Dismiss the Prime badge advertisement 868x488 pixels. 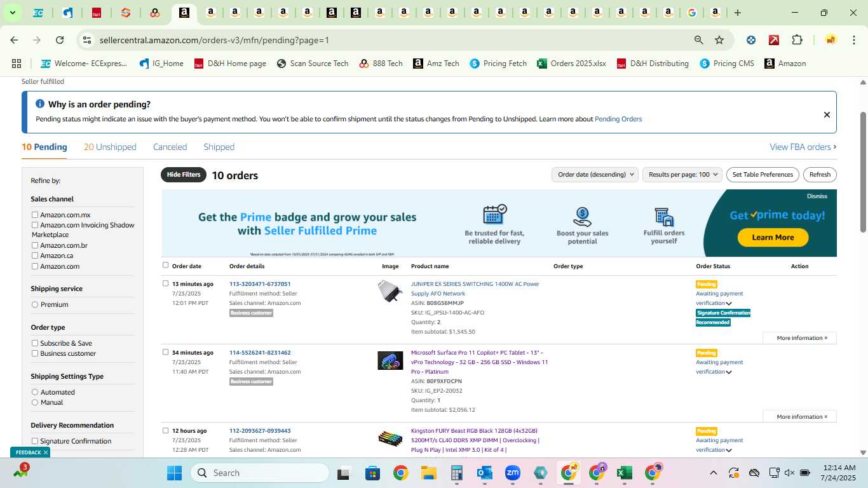[x=817, y=196]
